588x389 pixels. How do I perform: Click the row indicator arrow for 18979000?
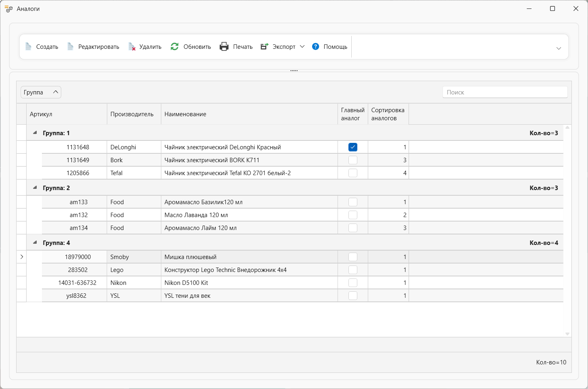click(22, 257)
